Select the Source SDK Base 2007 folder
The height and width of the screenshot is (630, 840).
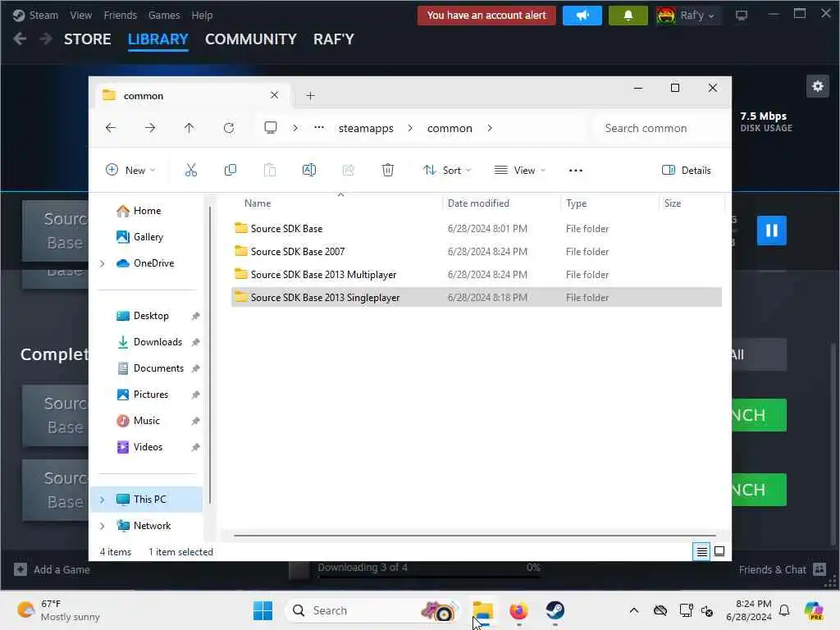click(x=477, y=251)
